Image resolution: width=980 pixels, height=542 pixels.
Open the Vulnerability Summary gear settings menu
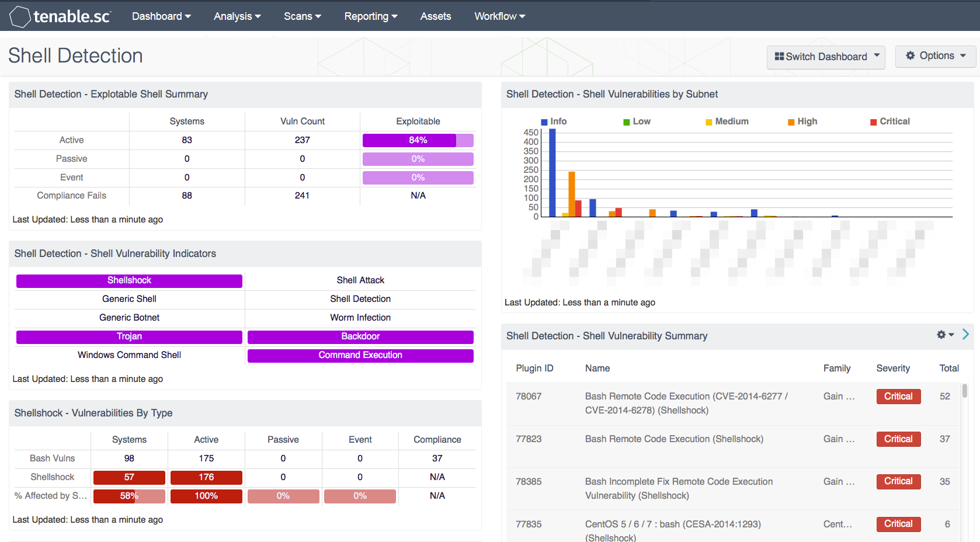945,335
